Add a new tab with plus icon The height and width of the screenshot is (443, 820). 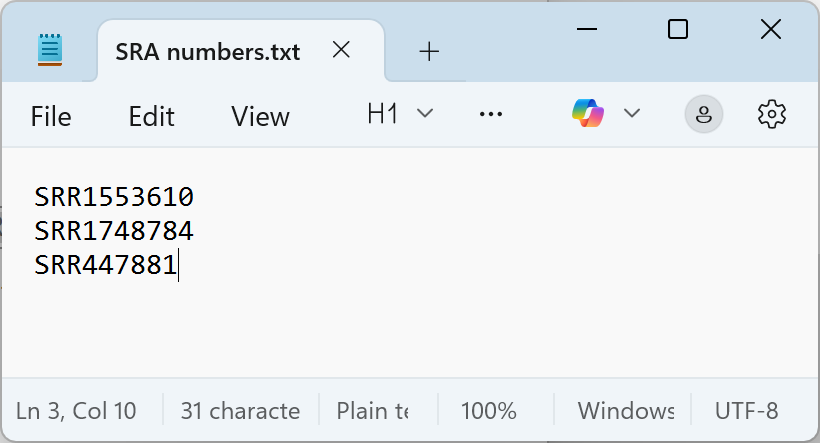coord(429,51)
